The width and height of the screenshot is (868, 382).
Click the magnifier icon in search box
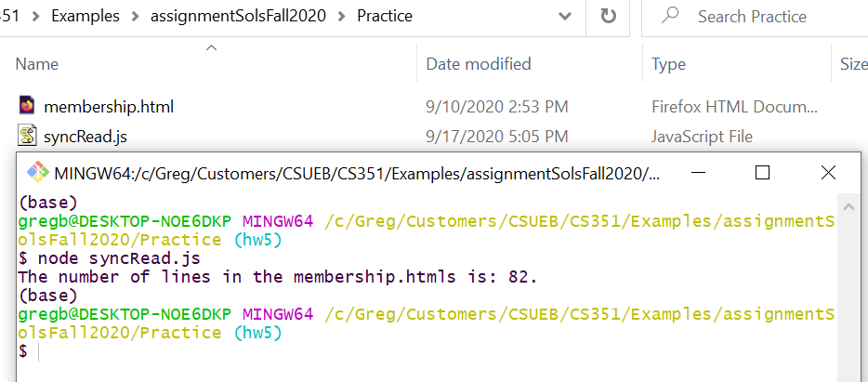(670, 16)
